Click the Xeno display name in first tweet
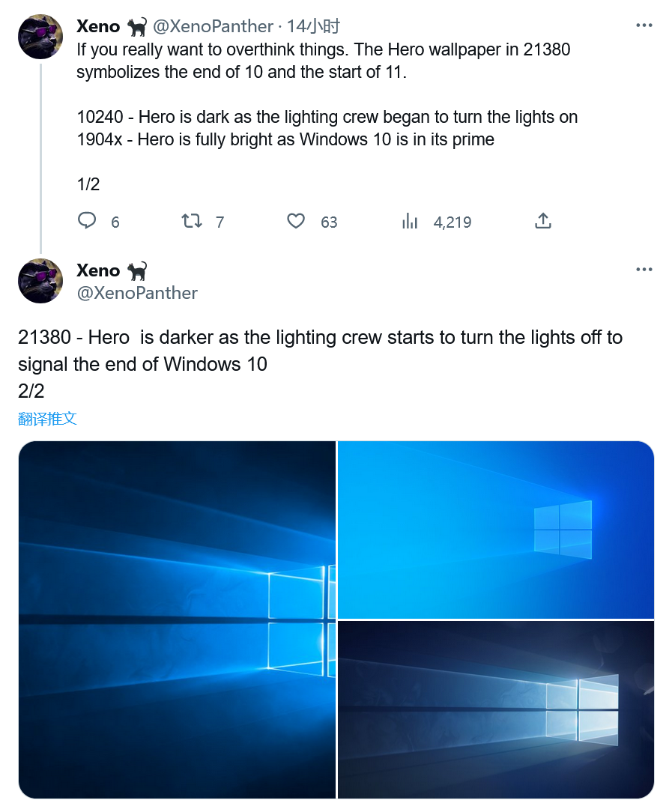 pos(98,26)
